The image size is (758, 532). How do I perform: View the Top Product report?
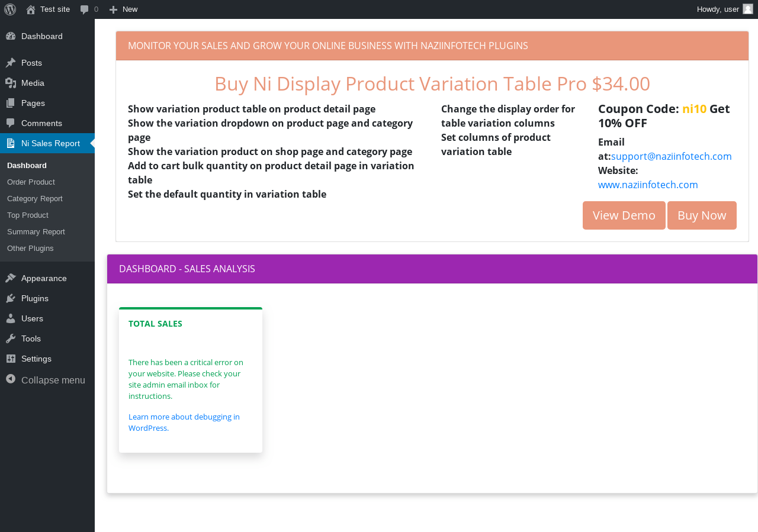click(x=47, y=215)
